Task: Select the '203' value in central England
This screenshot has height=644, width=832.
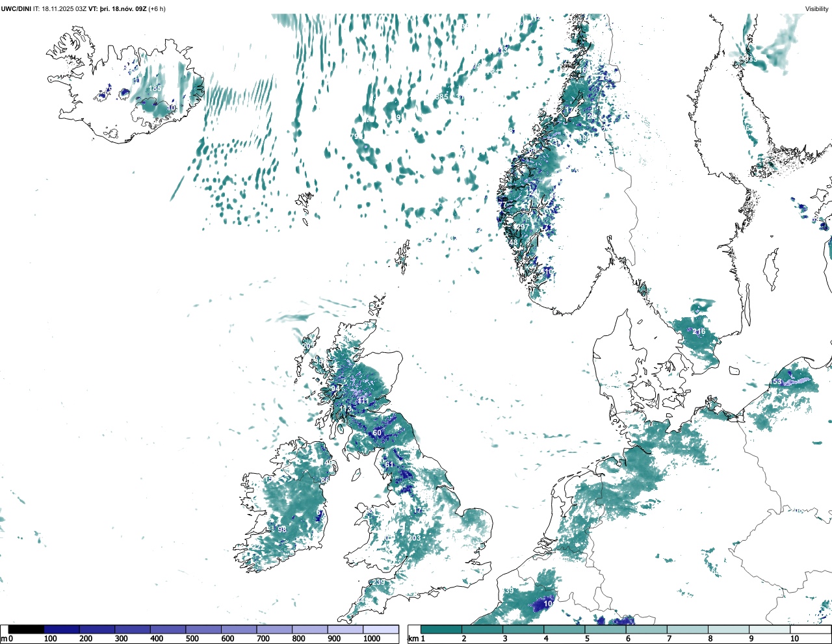Action: point(414,538)
